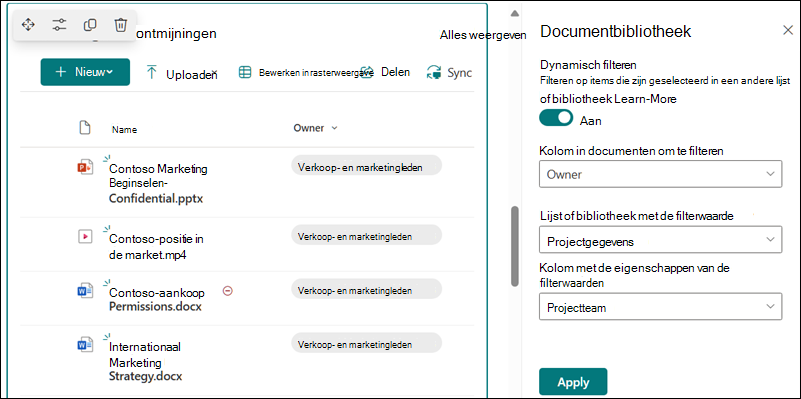Click the Apply button
The image size is (801, 399).
(573, 382)
